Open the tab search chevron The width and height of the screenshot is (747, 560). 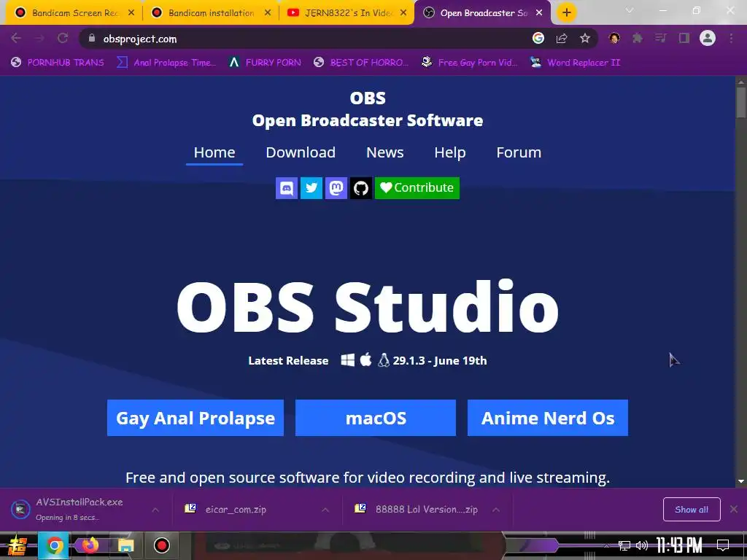[630, 10]
